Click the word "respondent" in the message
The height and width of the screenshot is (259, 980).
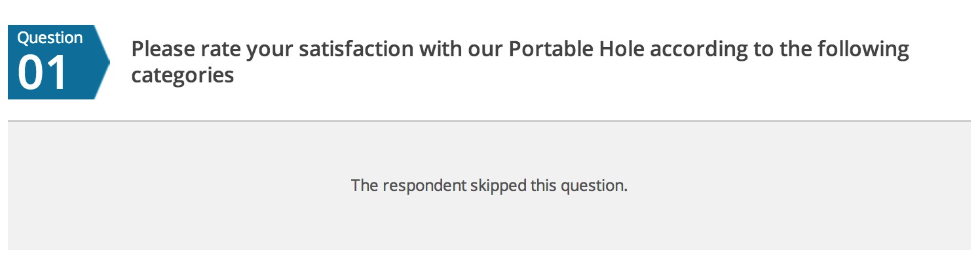pyautogui.click(x=424, y=185)
